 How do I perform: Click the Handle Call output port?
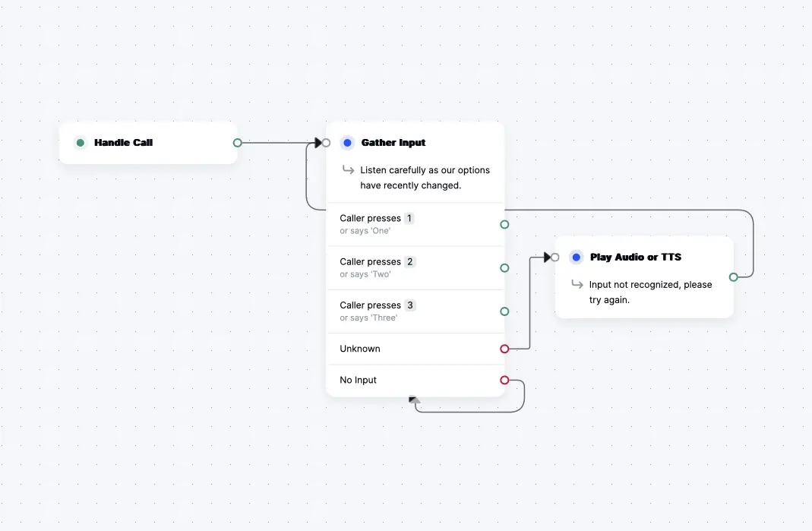[x=236, y=142]
